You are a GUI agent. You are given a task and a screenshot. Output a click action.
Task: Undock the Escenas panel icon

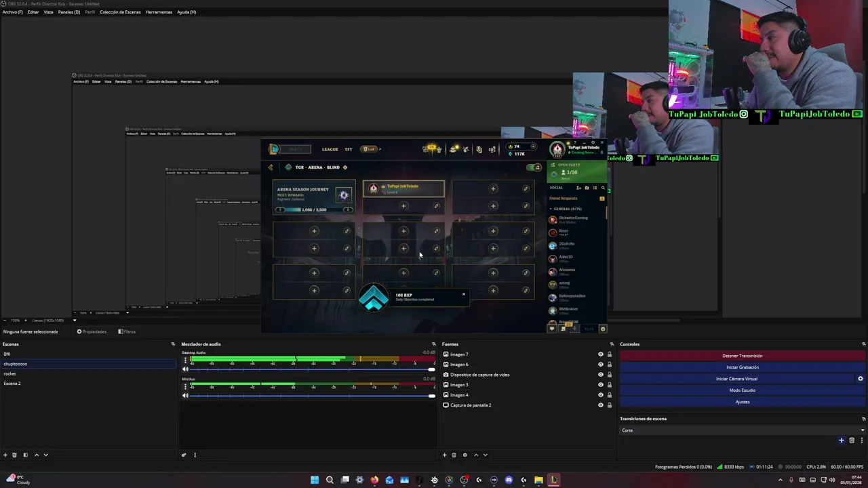pos(173,344)
